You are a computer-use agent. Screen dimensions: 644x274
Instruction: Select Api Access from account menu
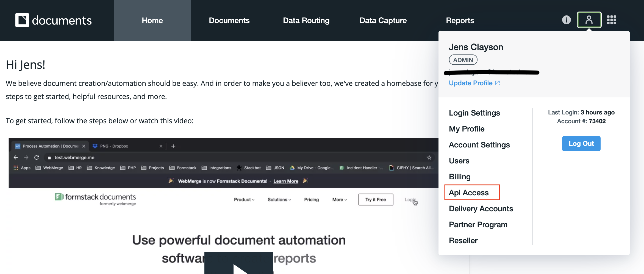coord(469,193)
